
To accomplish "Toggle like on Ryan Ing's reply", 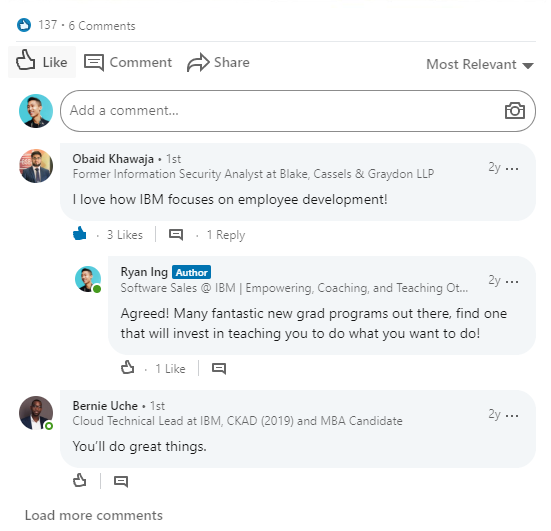I will [x=128, y=368].
